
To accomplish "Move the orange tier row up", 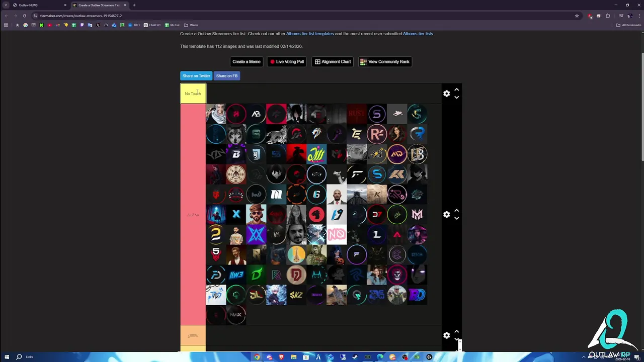I will click(456, 332).
